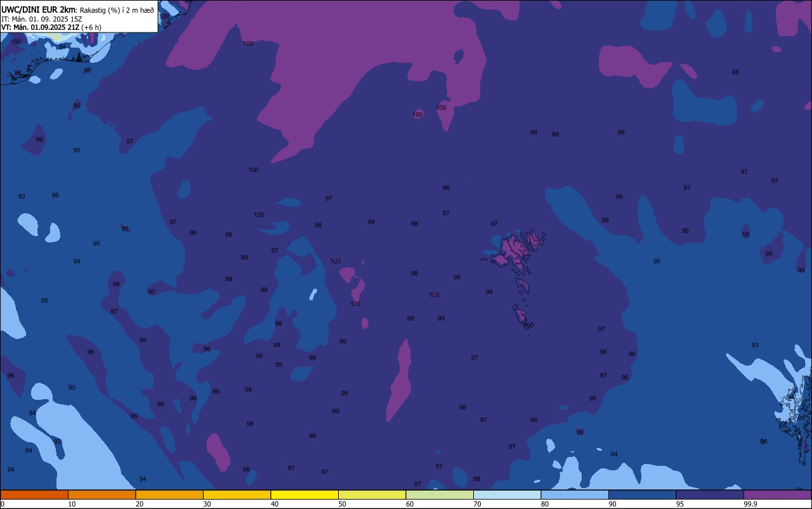Click the valid time line "VT: Mán. 01.09.2025 21Z (+6 h)"
The height and width of the screenshot is (509, 812).
pos(51,27)
